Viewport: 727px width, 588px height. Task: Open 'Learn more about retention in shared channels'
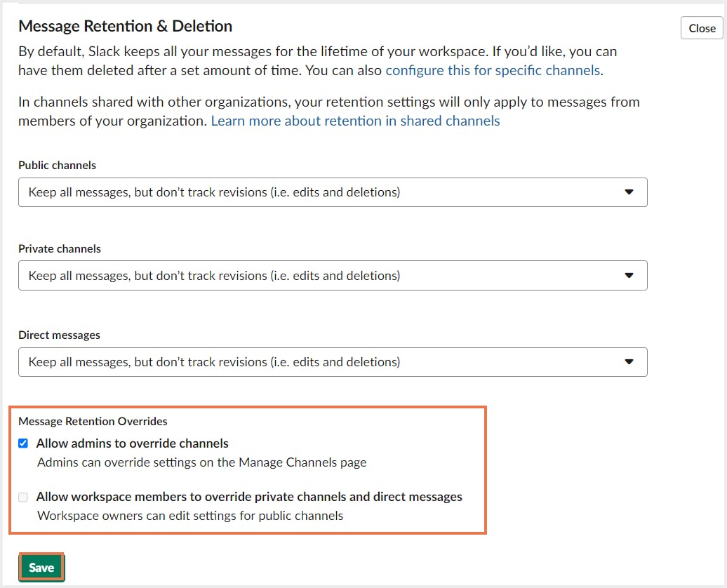355,121
